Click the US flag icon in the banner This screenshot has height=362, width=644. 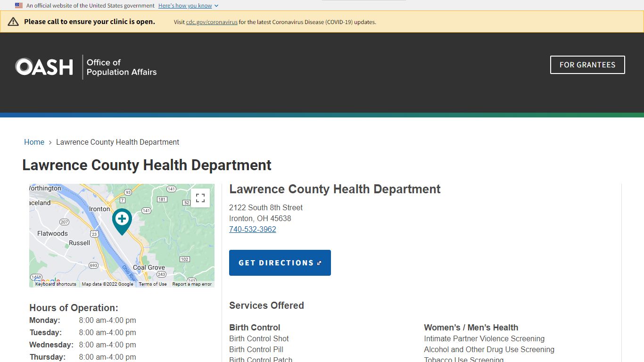(x=18, y=5)
